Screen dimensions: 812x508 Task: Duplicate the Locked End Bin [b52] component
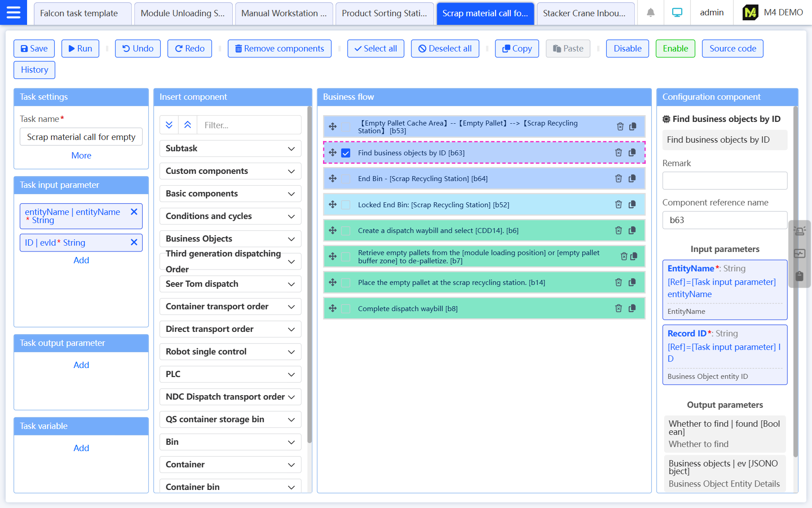tap(632, 205)
